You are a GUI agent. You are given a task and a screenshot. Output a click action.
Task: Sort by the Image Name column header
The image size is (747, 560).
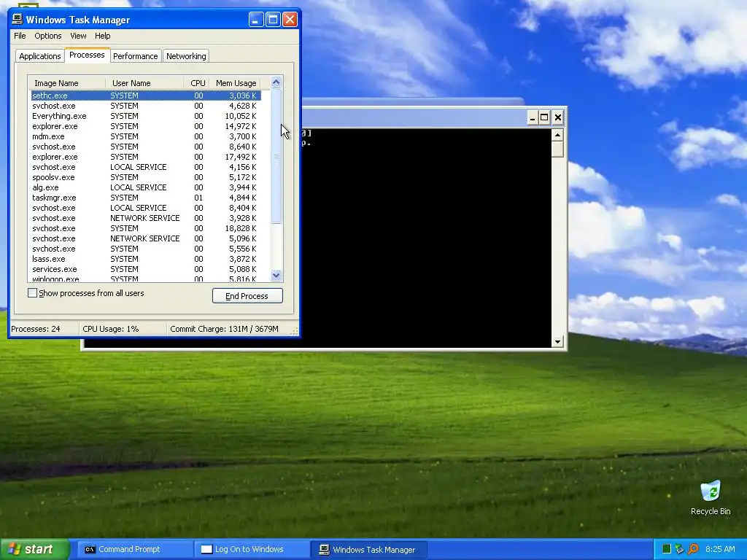(66, 83)
